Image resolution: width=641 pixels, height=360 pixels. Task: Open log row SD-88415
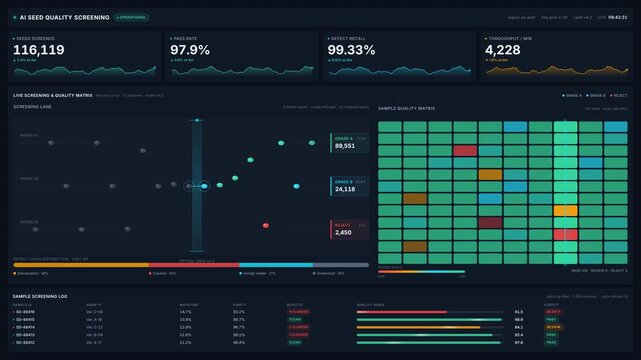pyautogui.click(x=320, y=320)
